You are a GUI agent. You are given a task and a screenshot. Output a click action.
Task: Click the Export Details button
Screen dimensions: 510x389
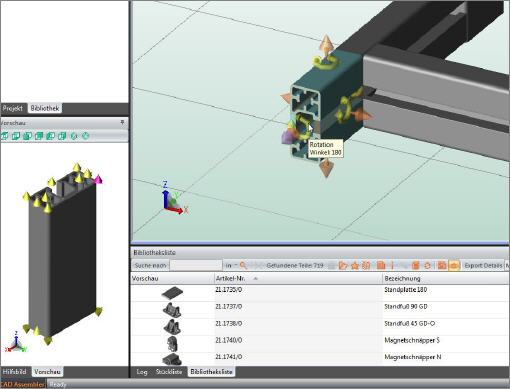pyautogui.click(x=483, y=265)
